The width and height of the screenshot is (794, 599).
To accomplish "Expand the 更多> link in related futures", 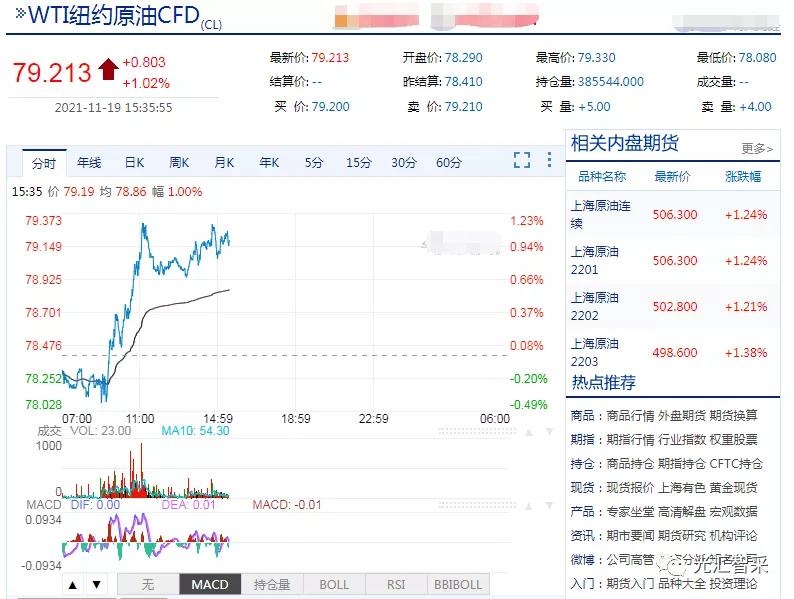I will pos(757,148).
